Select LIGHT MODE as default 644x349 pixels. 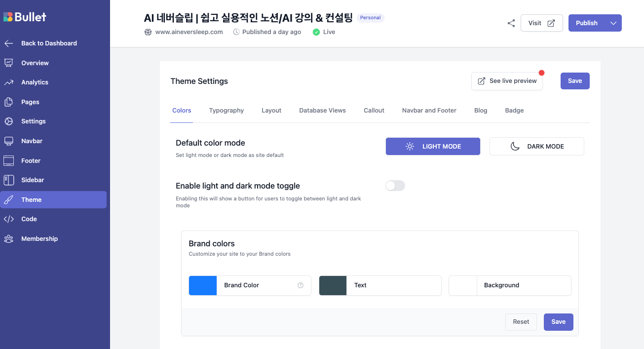pos(433,147)
